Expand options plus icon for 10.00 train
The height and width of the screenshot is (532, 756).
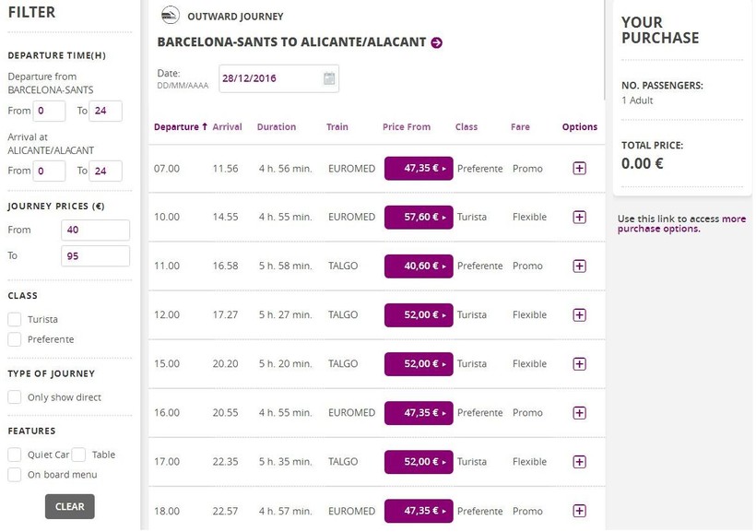click(579, 218)
